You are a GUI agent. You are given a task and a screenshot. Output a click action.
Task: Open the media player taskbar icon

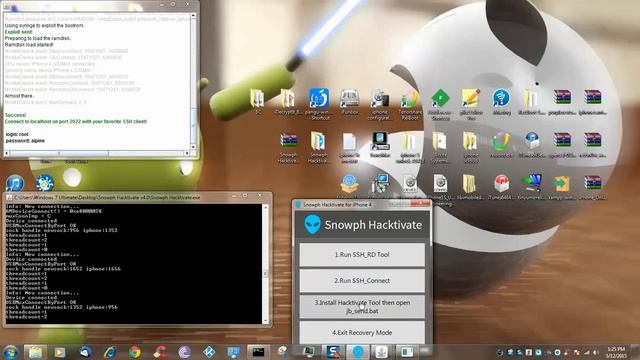60,352
